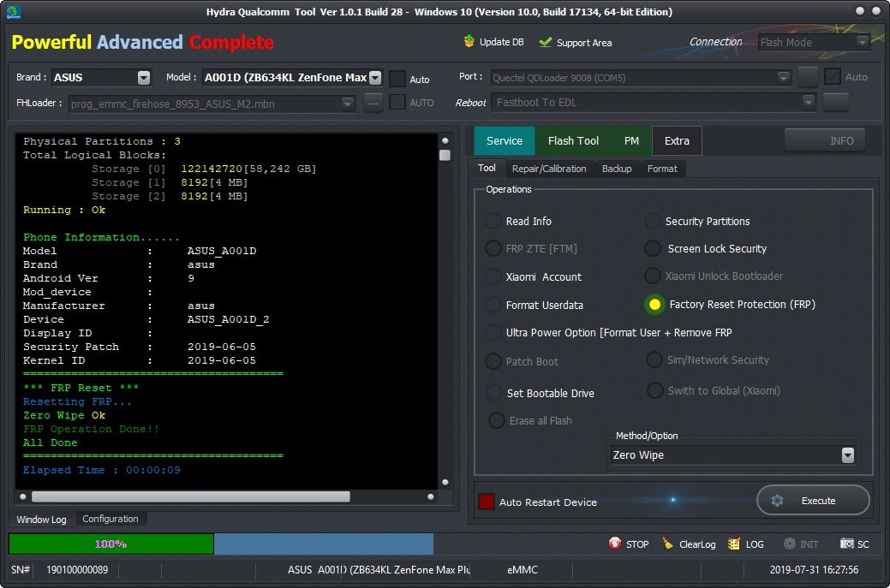Click the FHLoader browse button with dashes
Image resolution: width=890 pixels, height=588 pixels.
[x=373, y=103]
